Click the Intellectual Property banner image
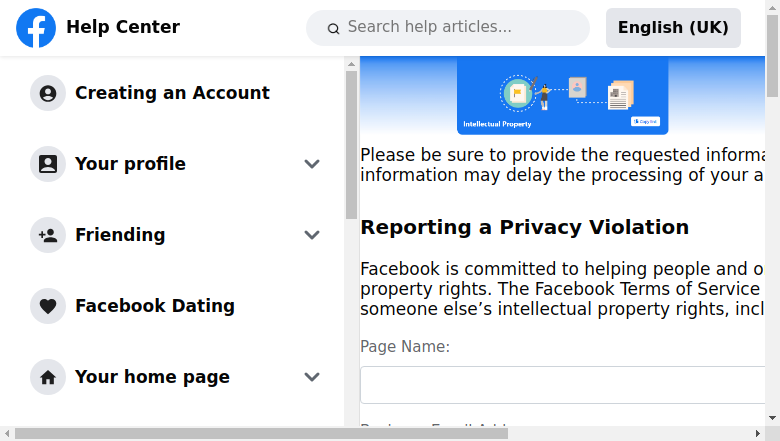This screenshot has height=441, width=780. click(563, 95)
